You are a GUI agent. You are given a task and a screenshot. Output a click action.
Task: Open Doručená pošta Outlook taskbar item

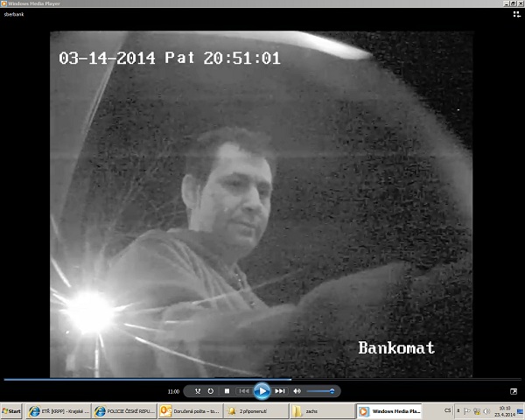coord(189,411)
